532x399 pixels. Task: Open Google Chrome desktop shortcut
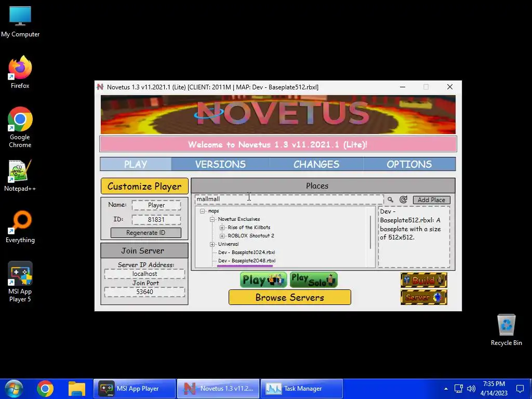20,127
